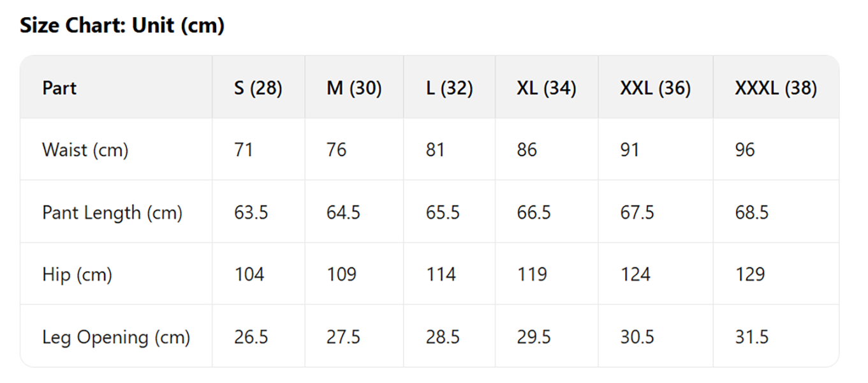Image resolution: width=868 pixels, height=383 pixels.
Task: Click waist value 71 for size S
Action: (x=244, y=150)
